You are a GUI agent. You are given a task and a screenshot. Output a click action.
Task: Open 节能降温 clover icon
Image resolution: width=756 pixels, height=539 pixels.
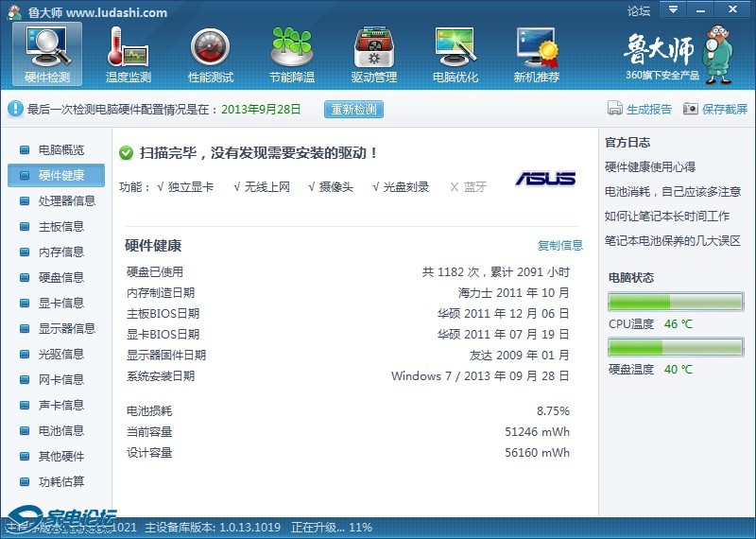(291, 47)
